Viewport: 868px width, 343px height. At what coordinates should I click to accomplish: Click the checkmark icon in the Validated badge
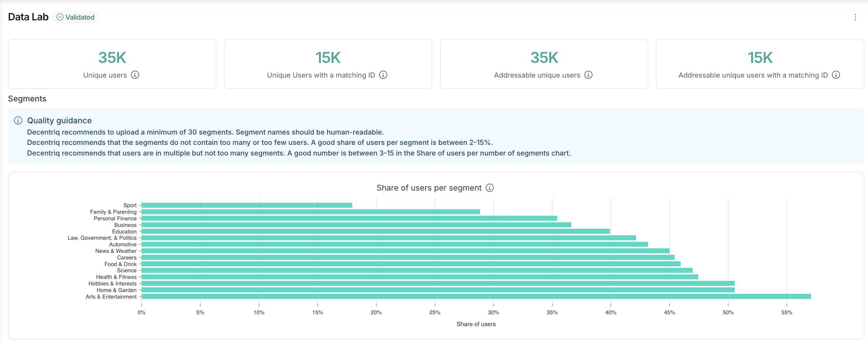tap(60, 17)
